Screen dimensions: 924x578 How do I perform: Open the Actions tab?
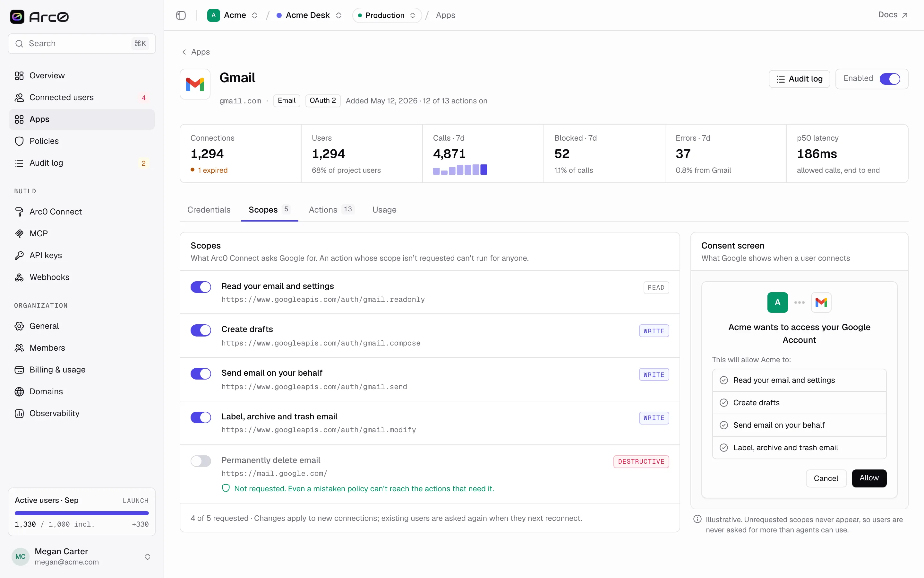tap(331, 210)
